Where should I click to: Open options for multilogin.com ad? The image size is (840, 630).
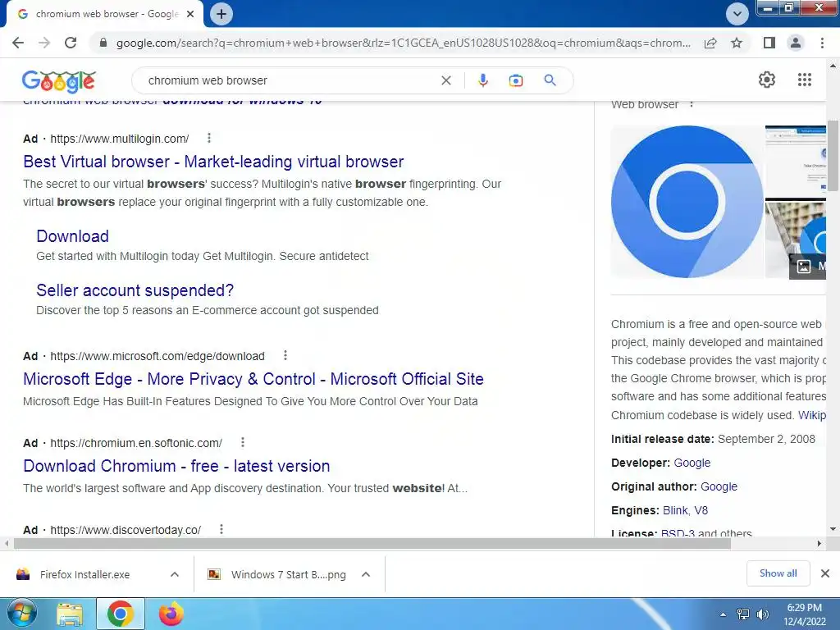coord(209,138)
